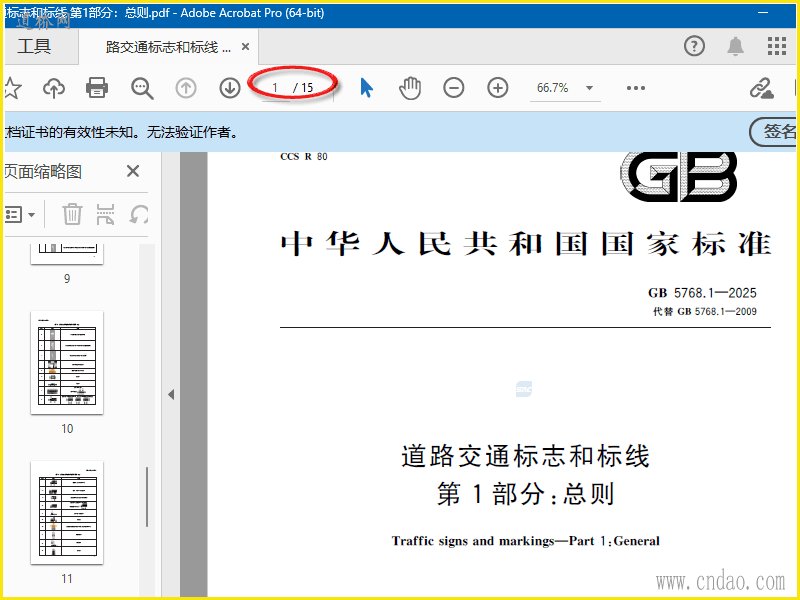Open the thumbnail options dropdown menu

coord(19,214)
